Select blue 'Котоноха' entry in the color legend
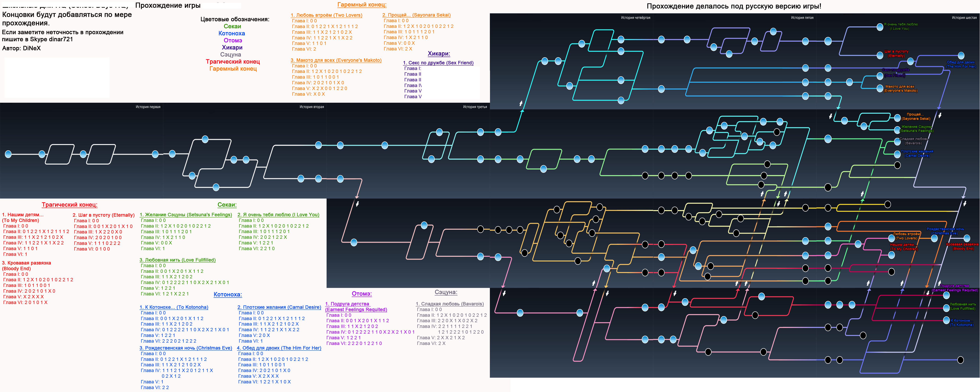Viewport: 980px width, 392px height. [231, 34]
